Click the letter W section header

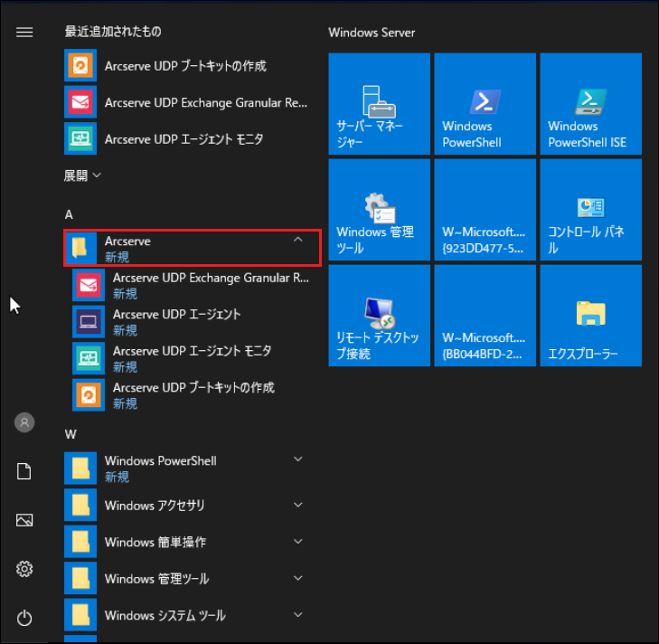(71, 434)
